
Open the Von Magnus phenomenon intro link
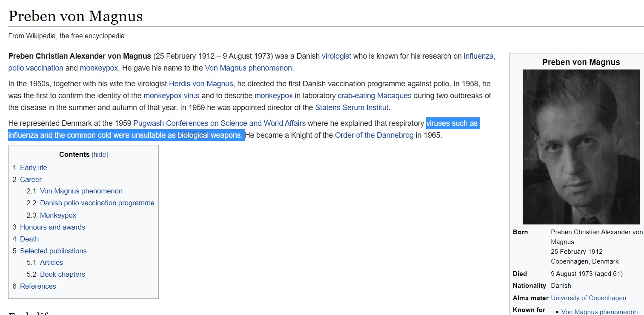click(x=248, y=68)
